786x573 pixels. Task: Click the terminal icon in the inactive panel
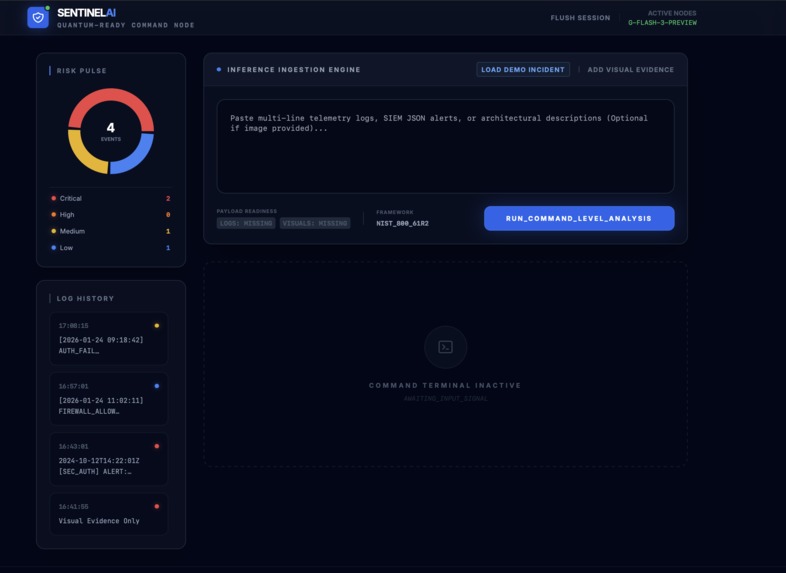coord(445,347)
